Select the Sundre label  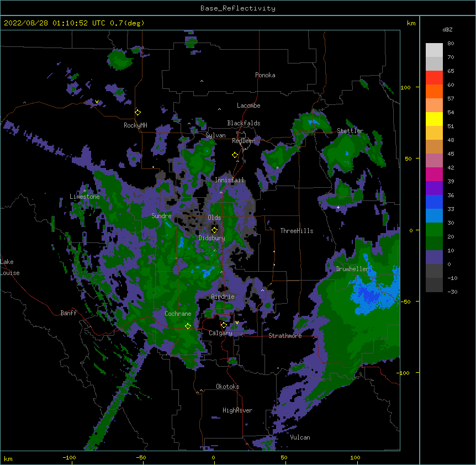click(161, 216)
